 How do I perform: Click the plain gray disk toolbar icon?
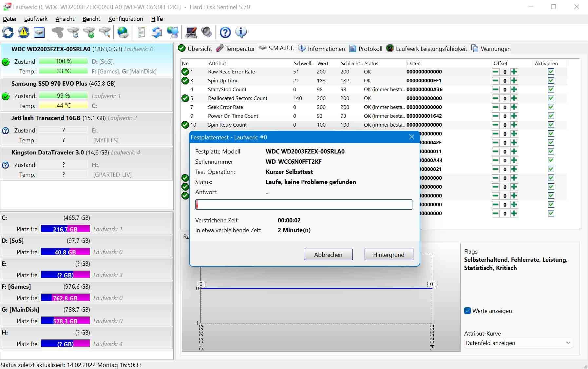(58, 32)
